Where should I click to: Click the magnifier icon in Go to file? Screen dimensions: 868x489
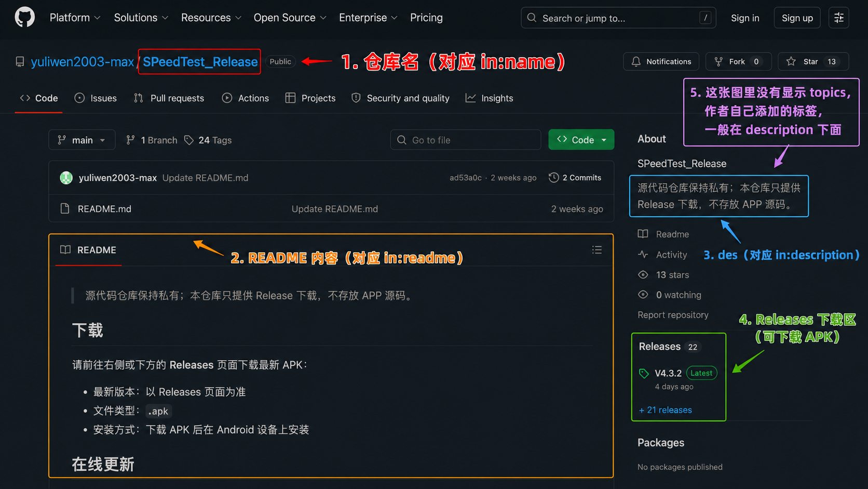401,140
